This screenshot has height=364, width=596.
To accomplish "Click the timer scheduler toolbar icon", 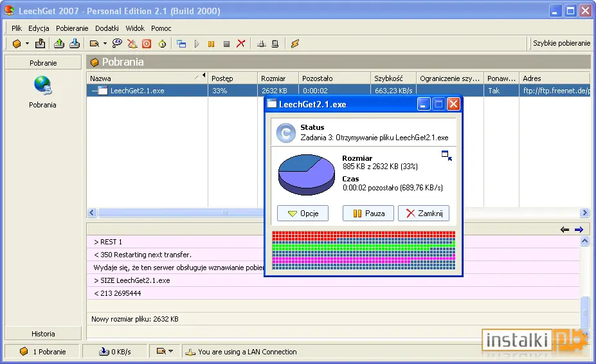I will point(162,44).
